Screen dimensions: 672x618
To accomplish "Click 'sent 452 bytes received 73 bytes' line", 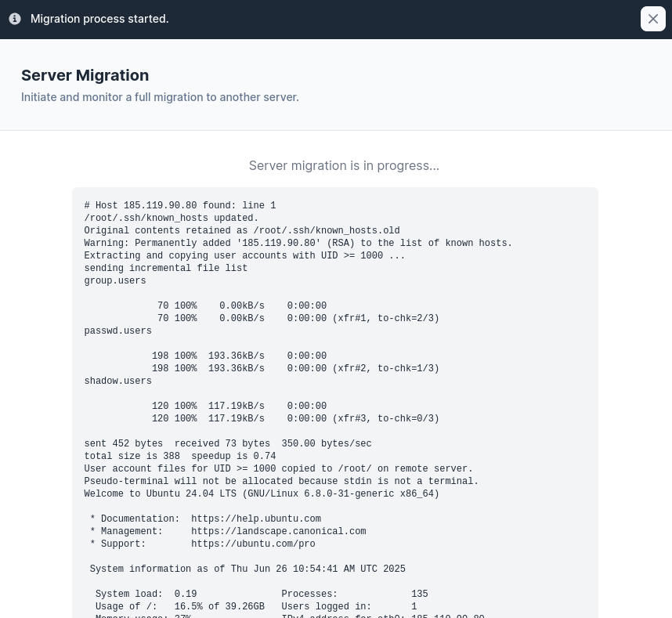I will pos(228,443).
